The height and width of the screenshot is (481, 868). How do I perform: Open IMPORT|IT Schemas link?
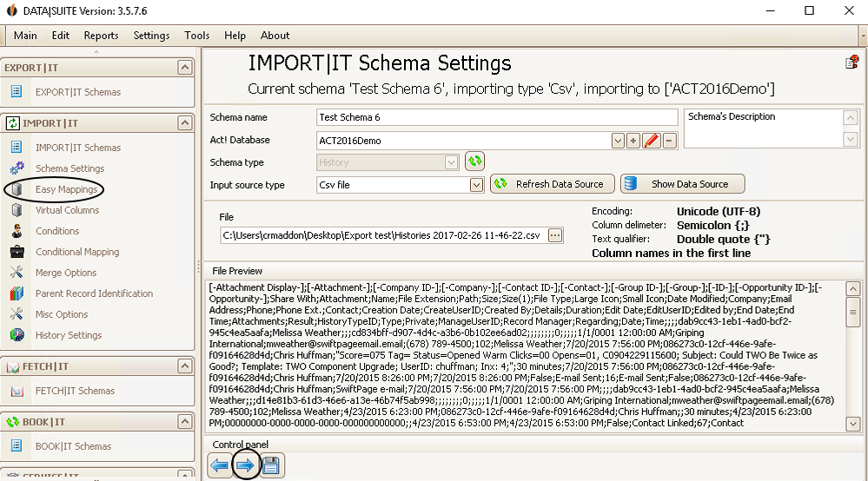point(78,148)
